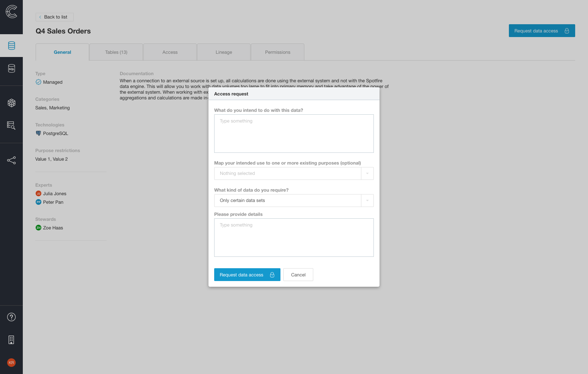The height and width of the screenshot is (374, 588).
Task: Switch to the Access tab
Action: [170, 52]
